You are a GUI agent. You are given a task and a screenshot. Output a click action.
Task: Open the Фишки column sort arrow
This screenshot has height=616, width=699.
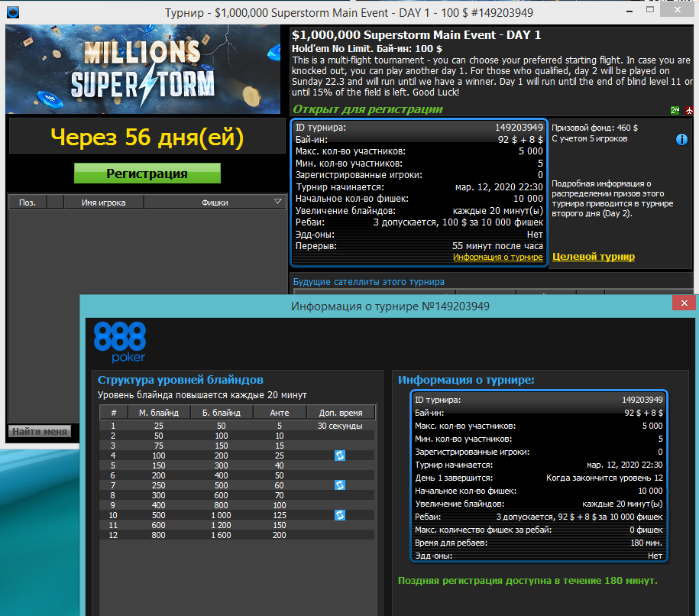pos(278,202)
